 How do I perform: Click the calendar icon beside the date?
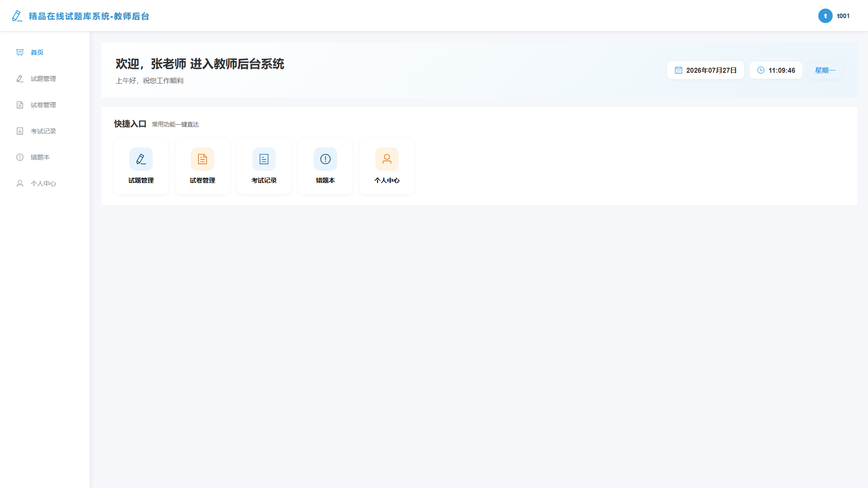679,70
